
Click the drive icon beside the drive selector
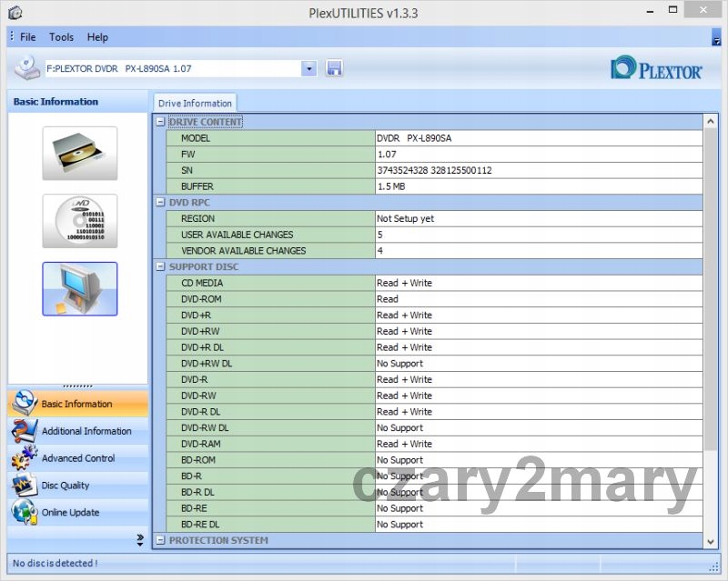[27, 68]
